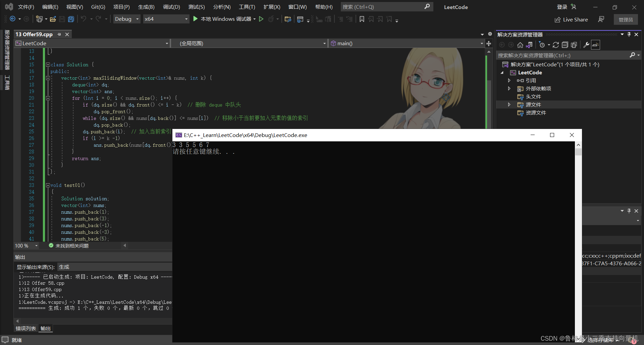Screen dimensions: 644x345
Task: Toggle auto-hide pin of the lower right panel
Action: tap(629, 211)
